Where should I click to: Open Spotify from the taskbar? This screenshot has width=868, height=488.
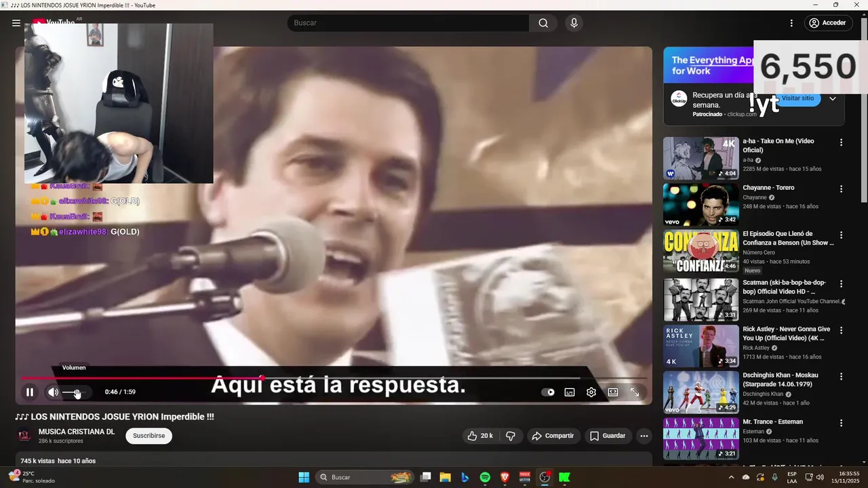click(485, 477)
